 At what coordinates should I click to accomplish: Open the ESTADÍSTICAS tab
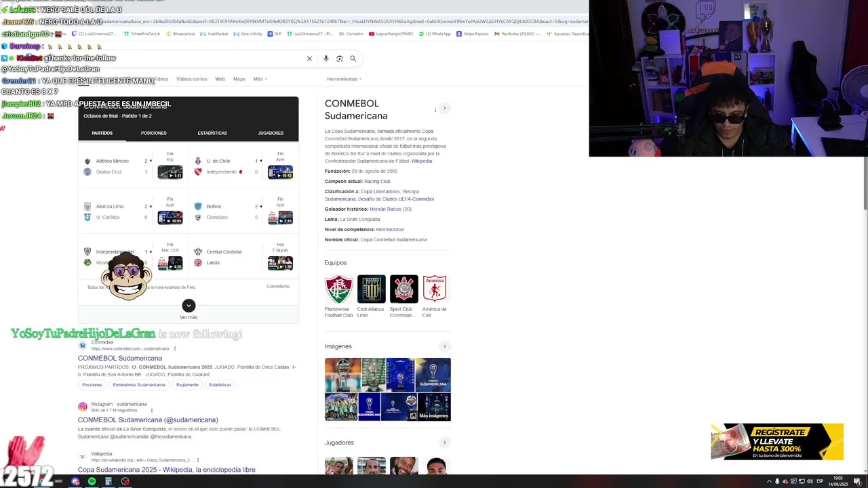coord(212,133)
